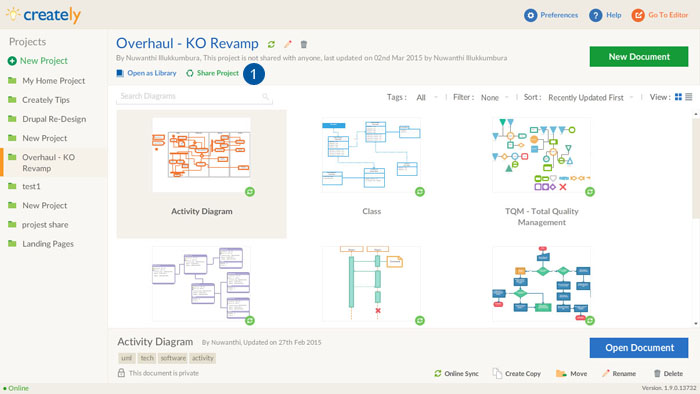Viewport: 700px width, 394px height.
Task: Click the trash icon next to project title
Action: tap(304, 44)
